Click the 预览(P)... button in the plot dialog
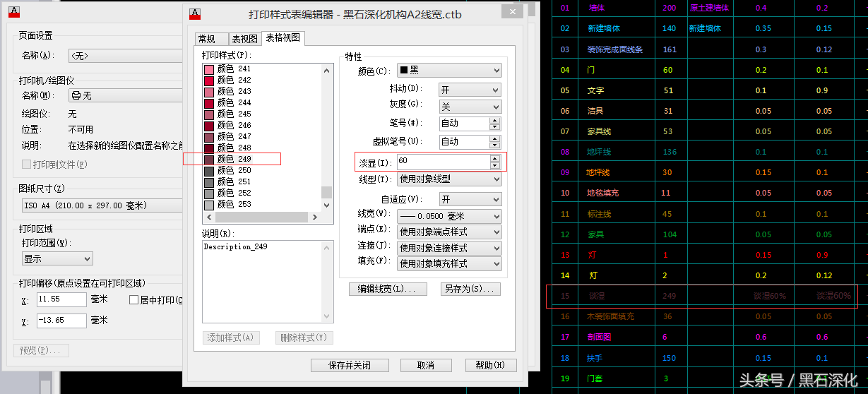 (x=42, y=351)
